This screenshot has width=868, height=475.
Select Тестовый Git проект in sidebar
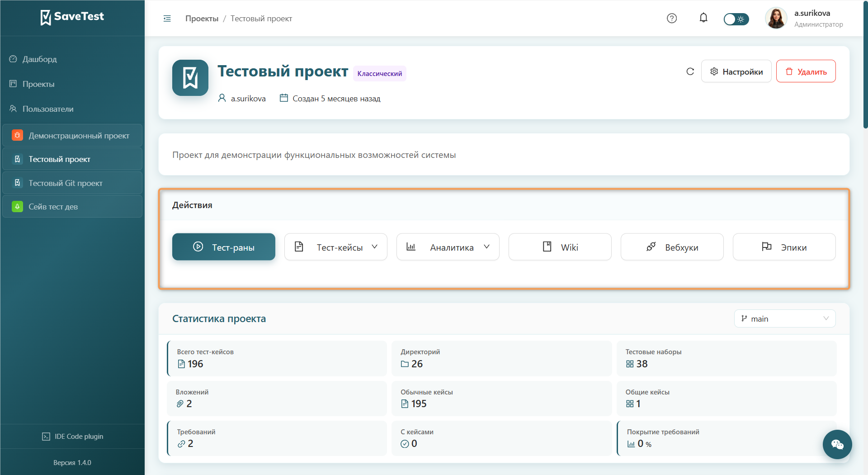[x=72, y=183]
